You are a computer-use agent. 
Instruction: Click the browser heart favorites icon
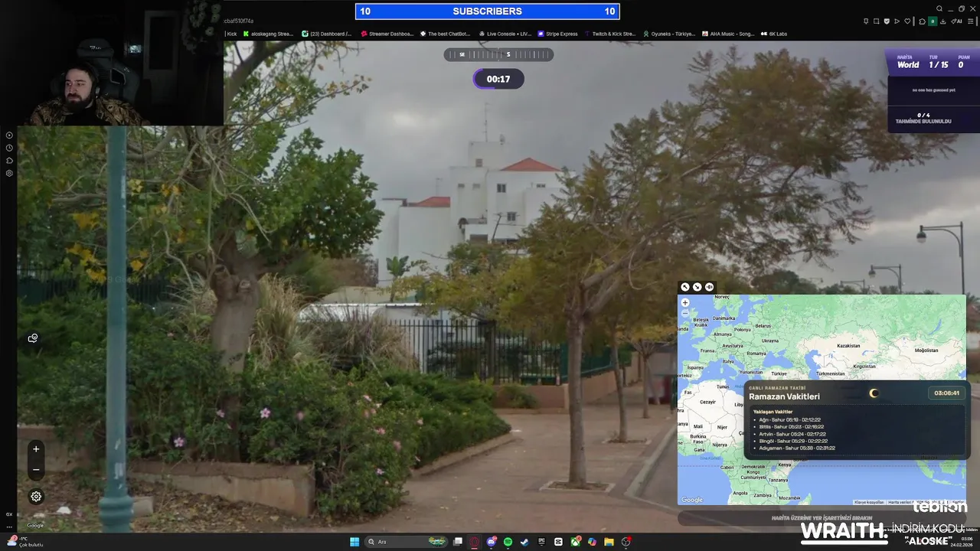tap(907, 21)
